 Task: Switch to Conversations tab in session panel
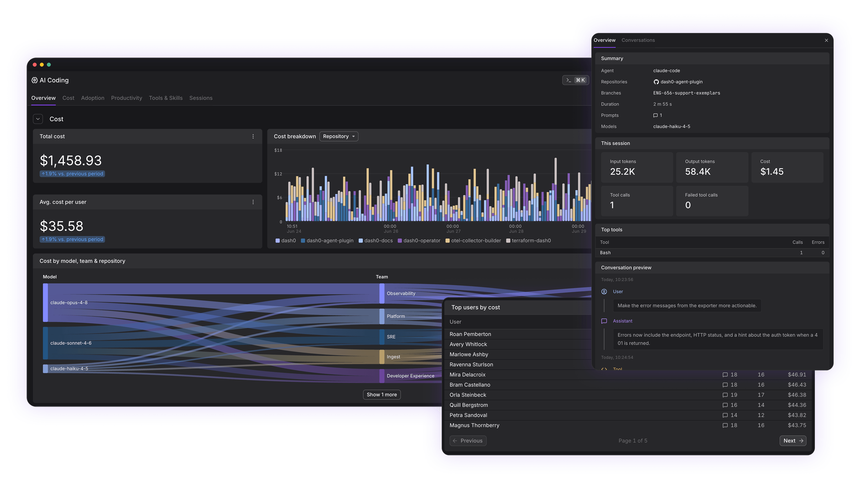[638, 40]
